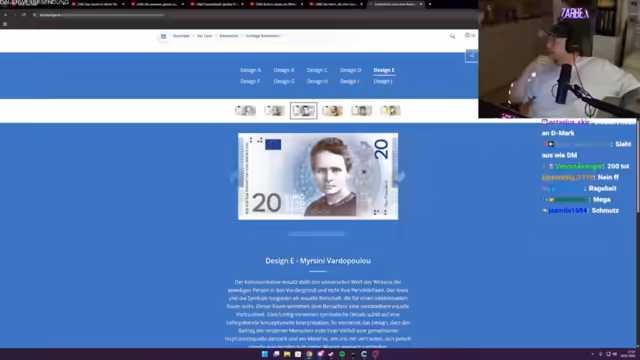Open the Banknoten breadcrumb link
Screen dimensions: 640x360
pos(229,36)
